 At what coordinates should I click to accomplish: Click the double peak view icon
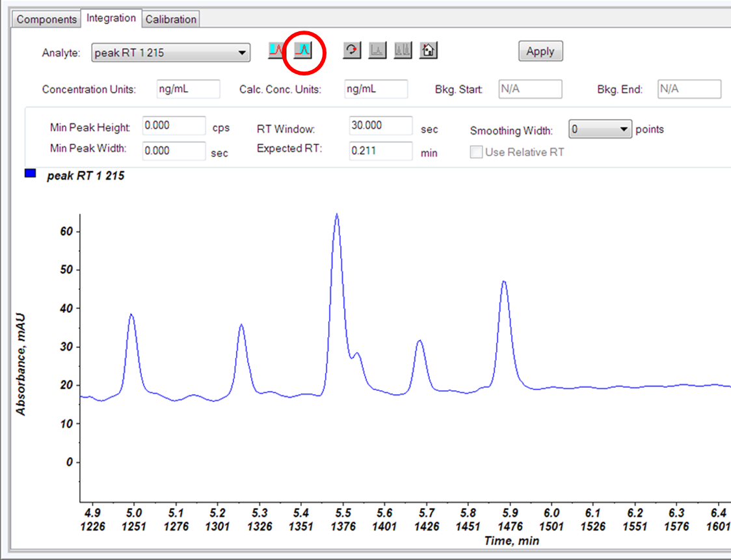(403, 50)
